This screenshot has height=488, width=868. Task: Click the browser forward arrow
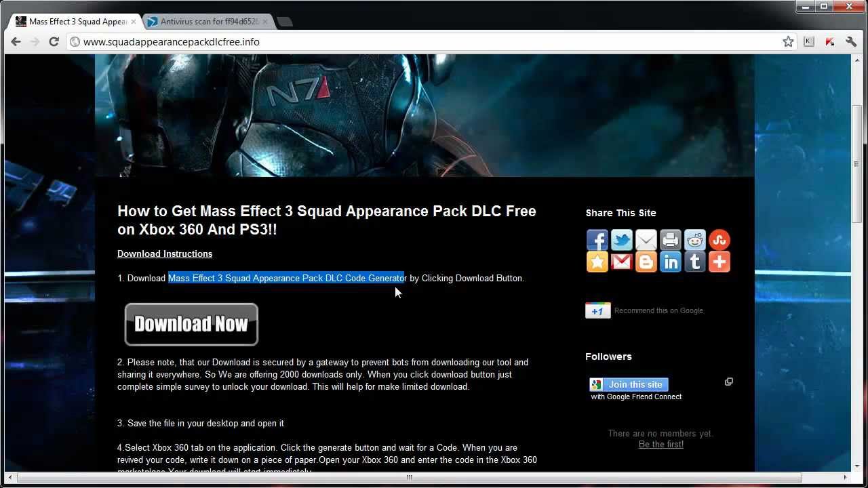35,42
